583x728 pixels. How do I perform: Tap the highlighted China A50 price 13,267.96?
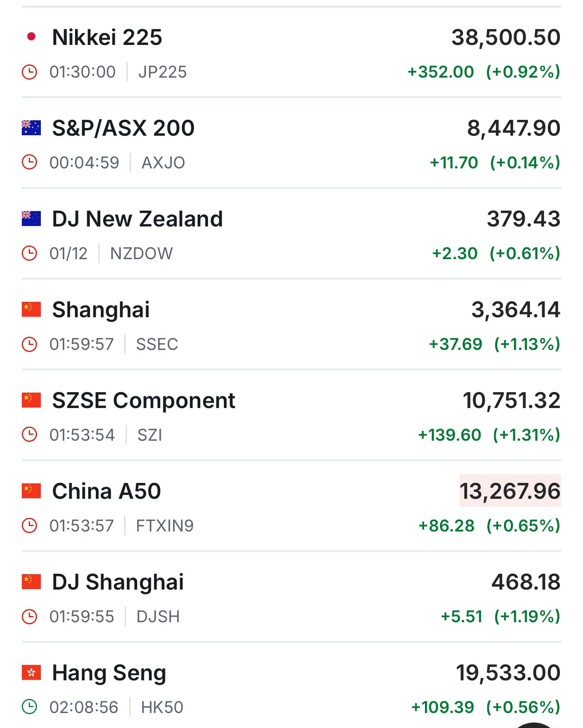pyautogui.click(x=510, y=491)
